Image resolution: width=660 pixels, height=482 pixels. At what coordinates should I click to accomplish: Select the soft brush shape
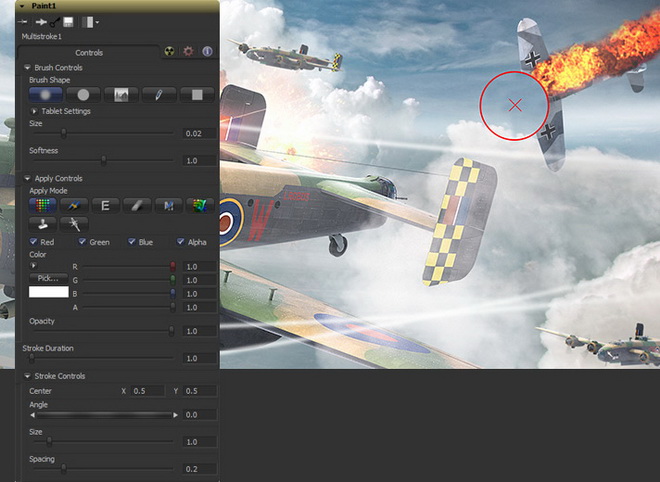pyautogui.click(x=45, y=95)
